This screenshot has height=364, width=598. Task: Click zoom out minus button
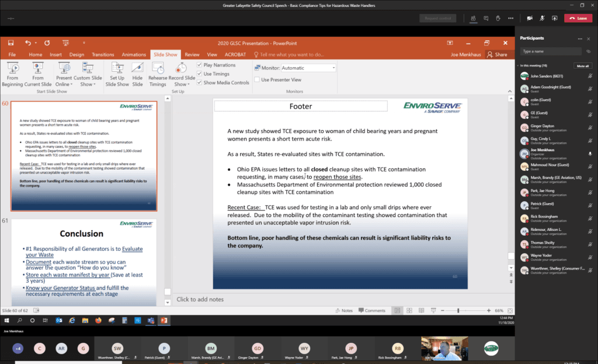click(443, 310)
